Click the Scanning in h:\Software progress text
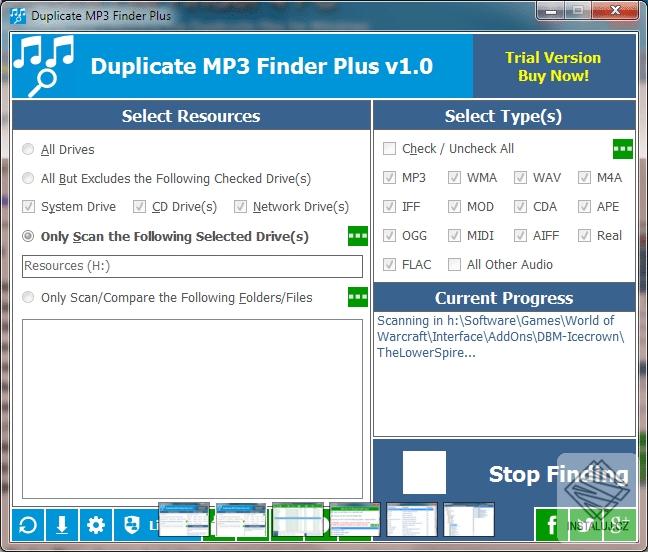 pos(500,336)
